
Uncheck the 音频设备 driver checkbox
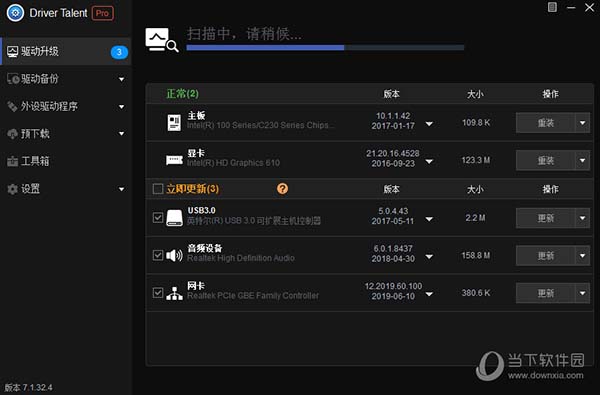(x=158, y=255)
